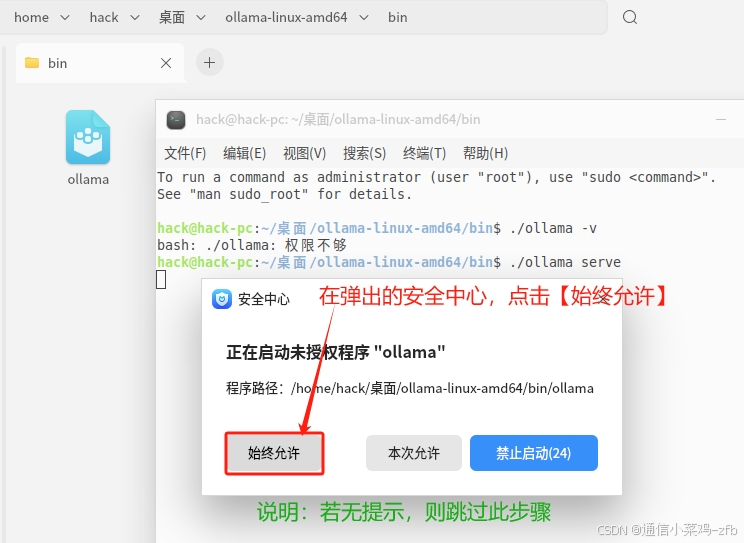744x543 pixels.
Task: Expand the hack breadcrumb dropdown
Action: point(135,18)
